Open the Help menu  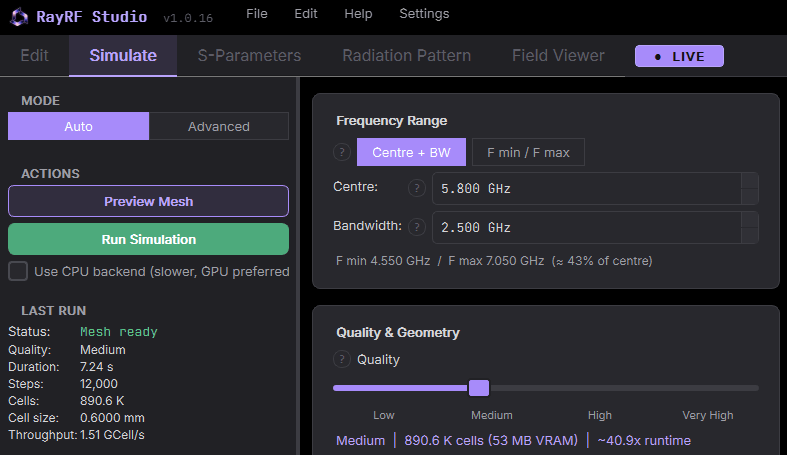point(358,14)
